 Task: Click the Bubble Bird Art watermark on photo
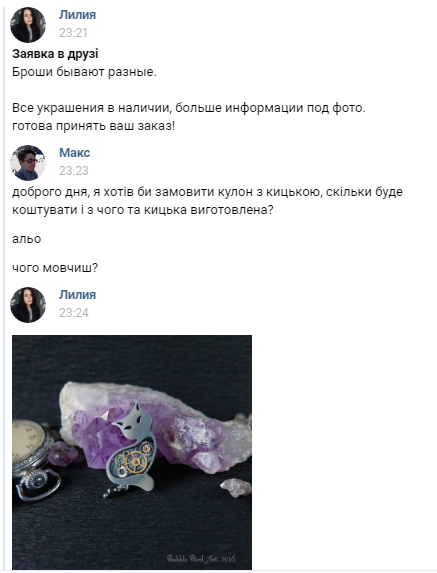(x=201, y=558)
